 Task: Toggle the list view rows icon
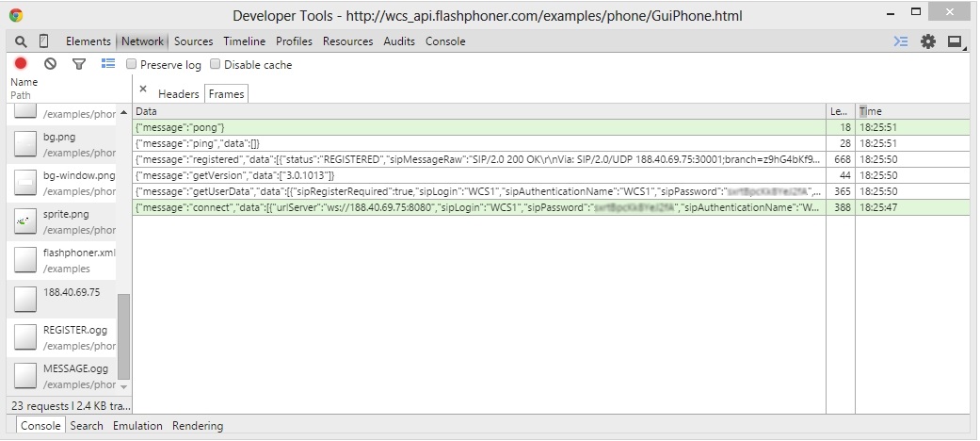[x=108, y=64]
